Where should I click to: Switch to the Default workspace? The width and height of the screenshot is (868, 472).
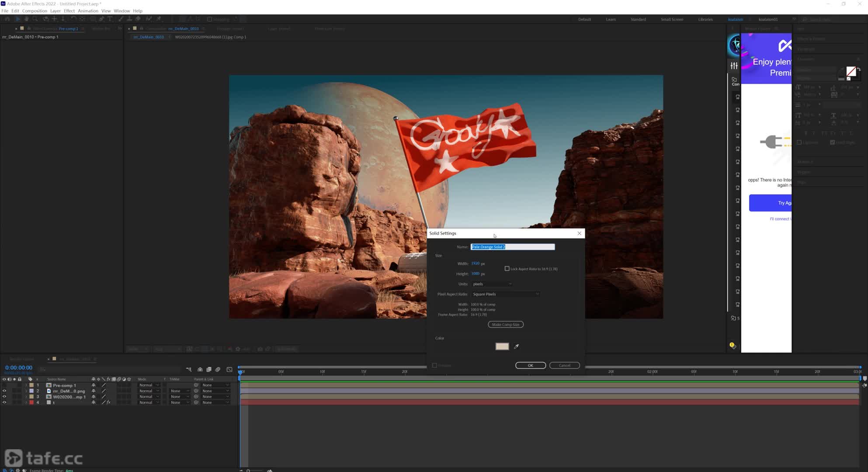(x=584, y=19)
